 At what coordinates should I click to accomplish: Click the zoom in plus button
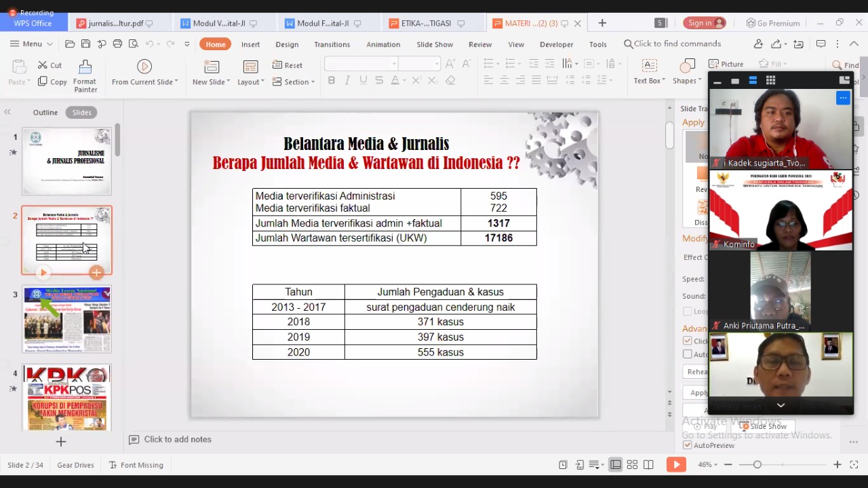tap(837, 465)
